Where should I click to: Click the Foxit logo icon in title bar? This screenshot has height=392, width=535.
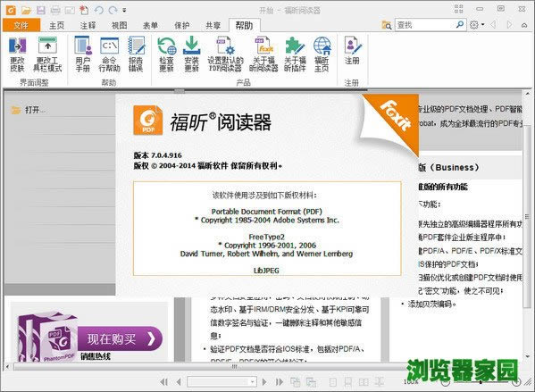[11, 10]
